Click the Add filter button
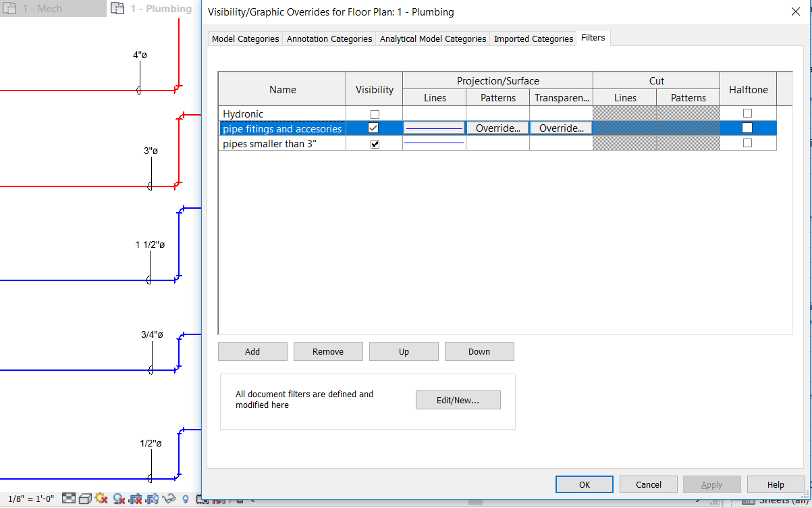The image size is (812, 508). (x=252, y=351)
